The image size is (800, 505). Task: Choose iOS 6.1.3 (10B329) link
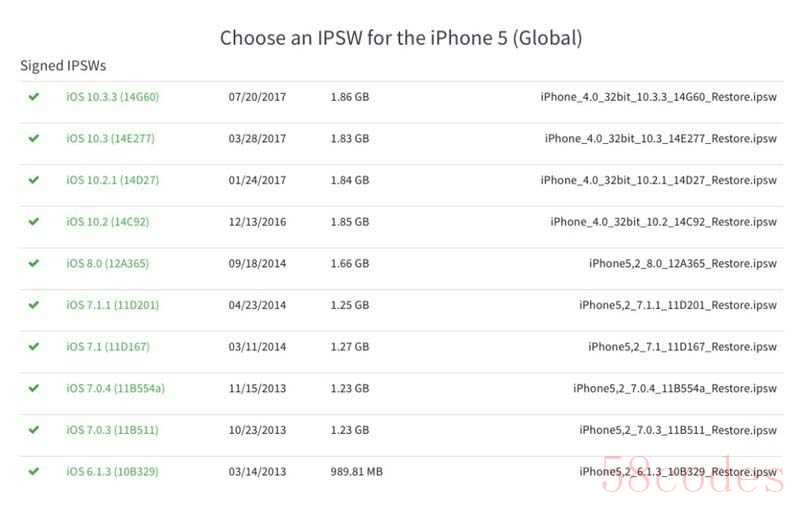click(x=112, y=472)
